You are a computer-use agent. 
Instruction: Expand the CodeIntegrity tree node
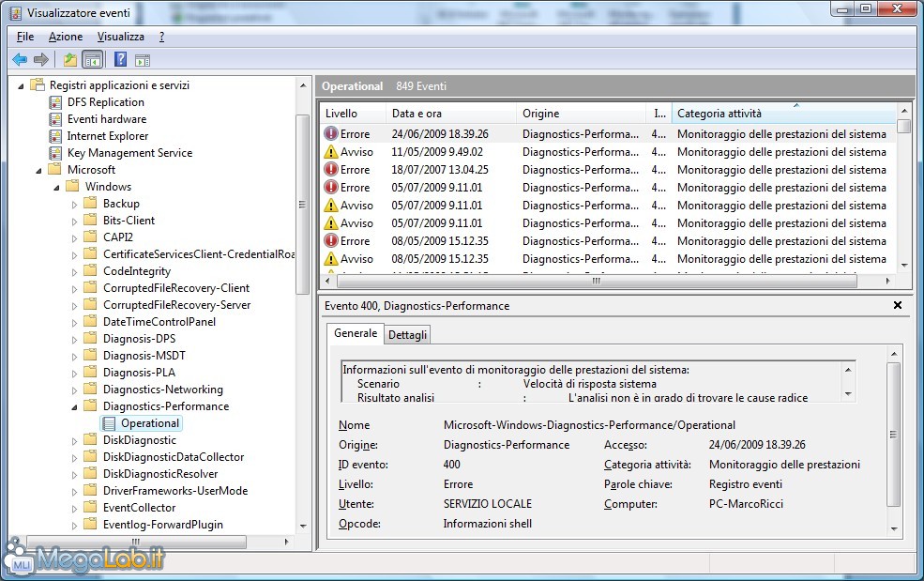click(74, 272)
